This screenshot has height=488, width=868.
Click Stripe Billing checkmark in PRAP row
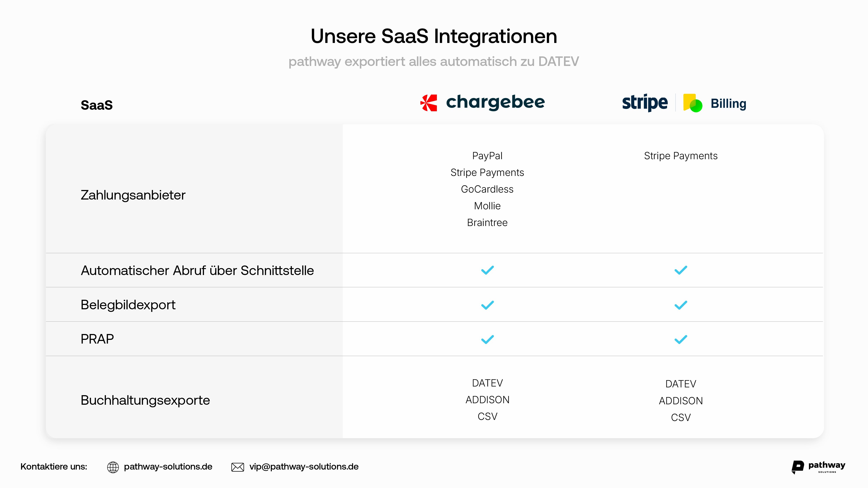[x=681, y=339]
